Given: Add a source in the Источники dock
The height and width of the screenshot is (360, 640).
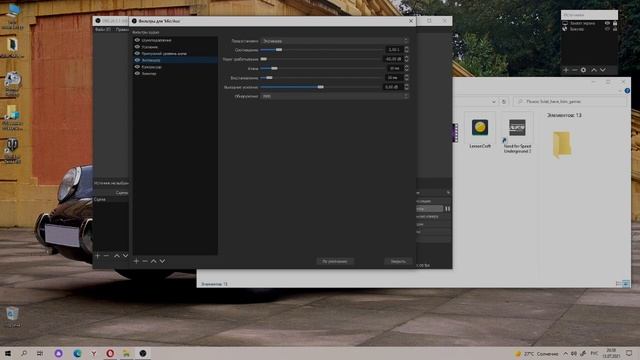Looking at the screenshot, I should (x=566, y=70).
